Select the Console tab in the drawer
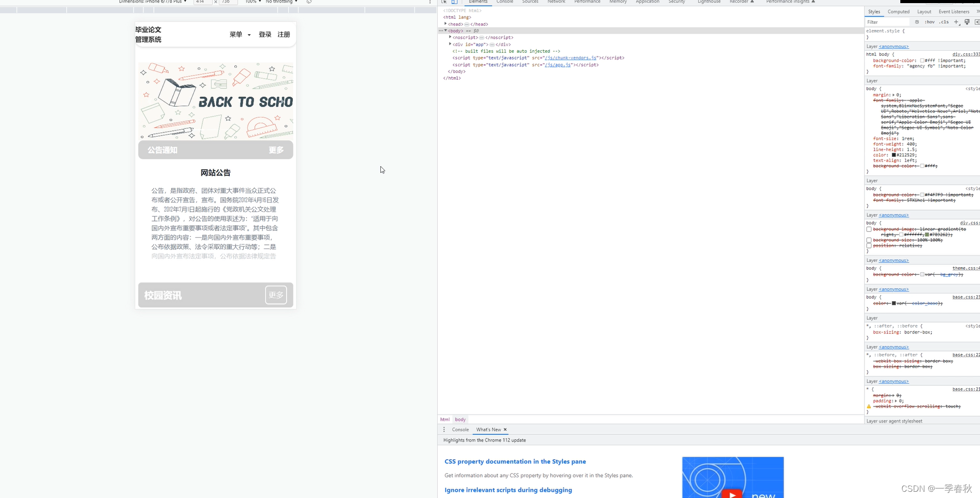 click(460, 430)
